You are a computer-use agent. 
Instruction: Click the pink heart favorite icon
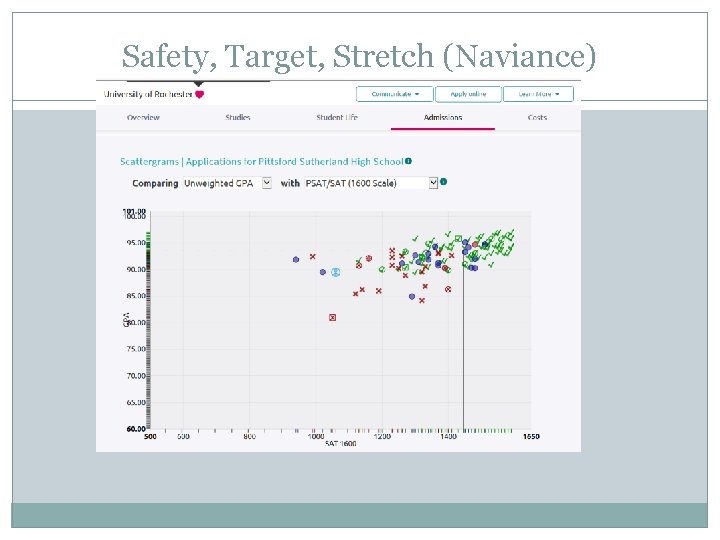(199, 95)
